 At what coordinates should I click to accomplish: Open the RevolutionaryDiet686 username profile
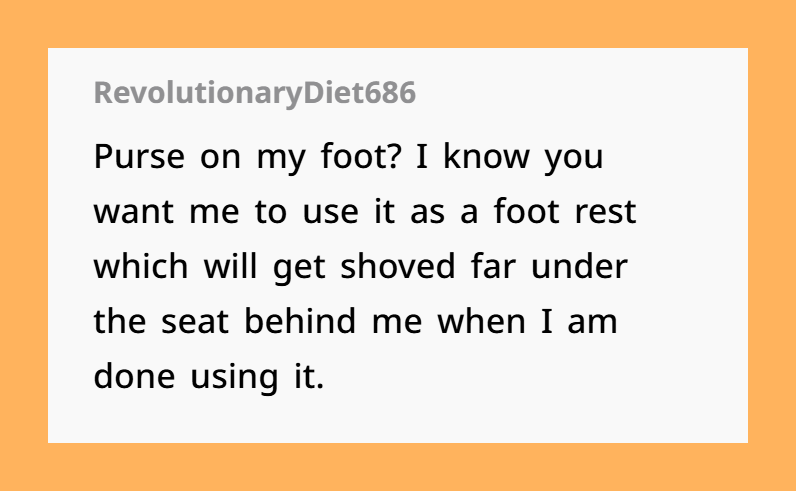click(x=254, y=93)
